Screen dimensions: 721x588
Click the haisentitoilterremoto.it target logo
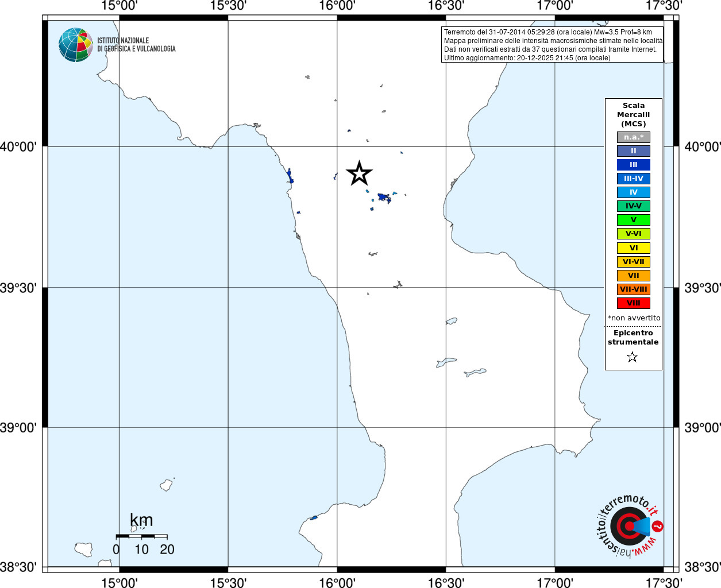click(629, 526)
